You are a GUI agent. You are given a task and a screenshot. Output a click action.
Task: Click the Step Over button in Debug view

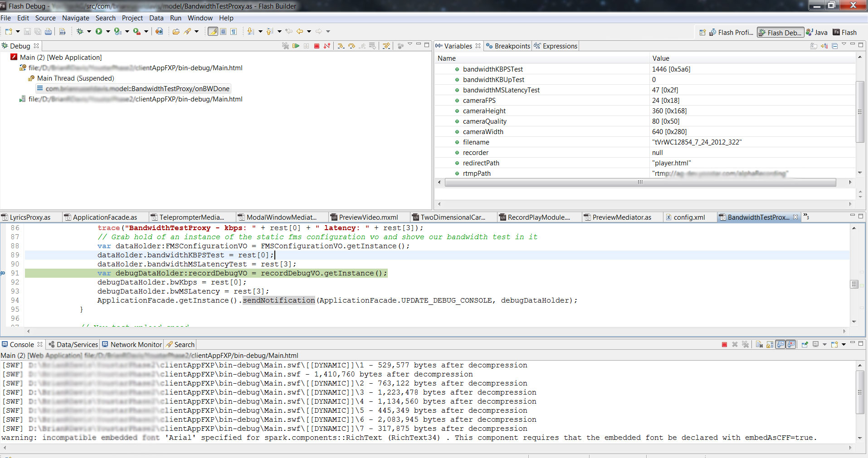[x=351, y=46]
